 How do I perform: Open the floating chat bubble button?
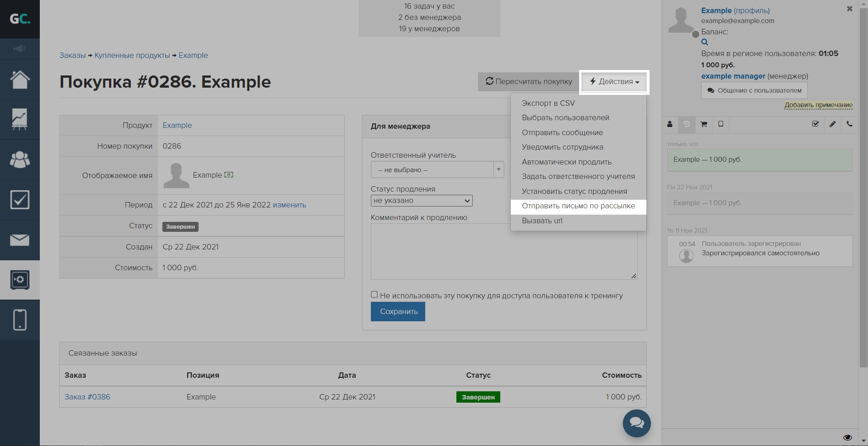(x=636, y=423)
